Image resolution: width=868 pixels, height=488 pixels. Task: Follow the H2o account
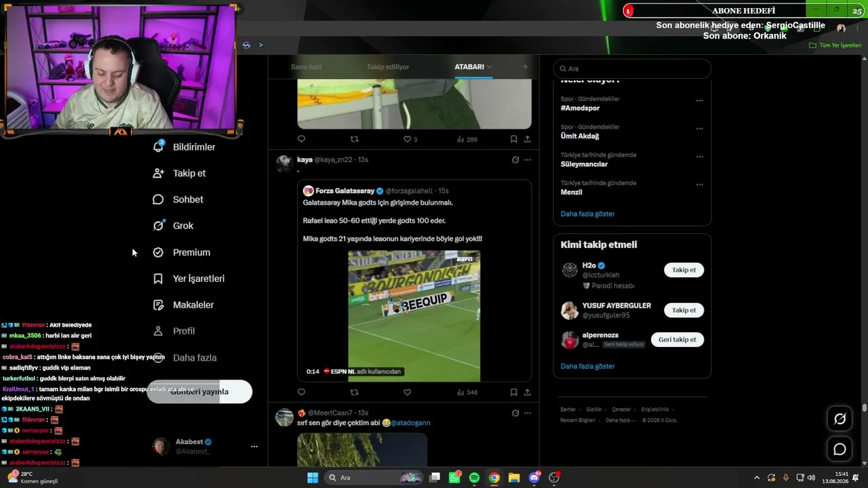pos(684,270)
